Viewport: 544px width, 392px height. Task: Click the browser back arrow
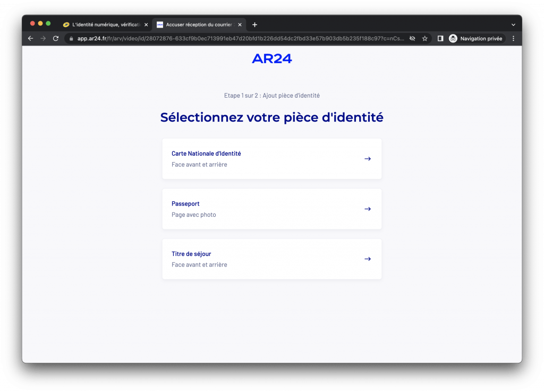(x=30, y=38)
